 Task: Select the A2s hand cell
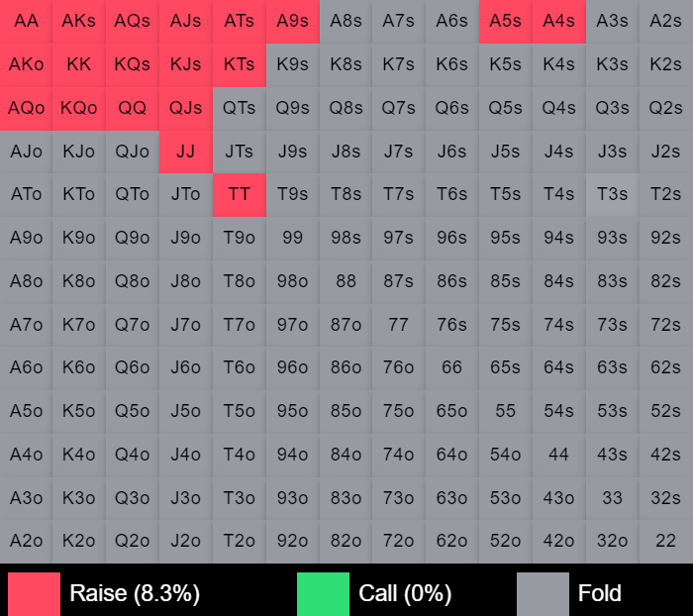666,21
